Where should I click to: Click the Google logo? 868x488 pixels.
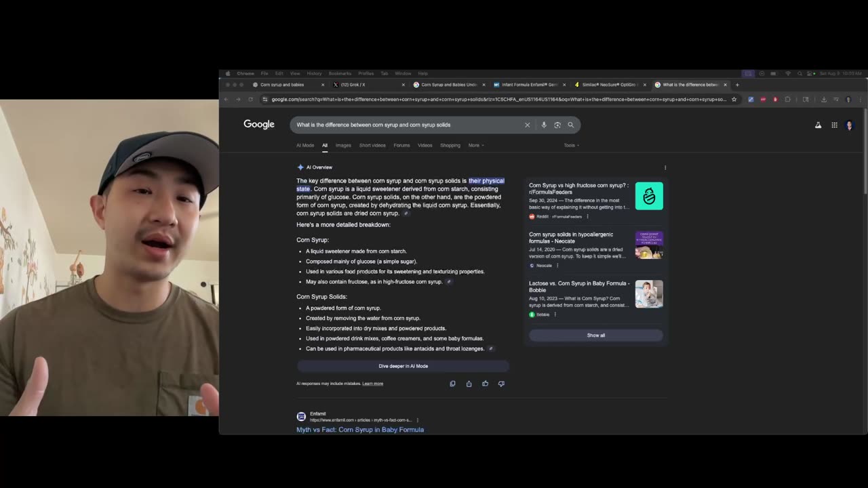click(x=259, y=125)
